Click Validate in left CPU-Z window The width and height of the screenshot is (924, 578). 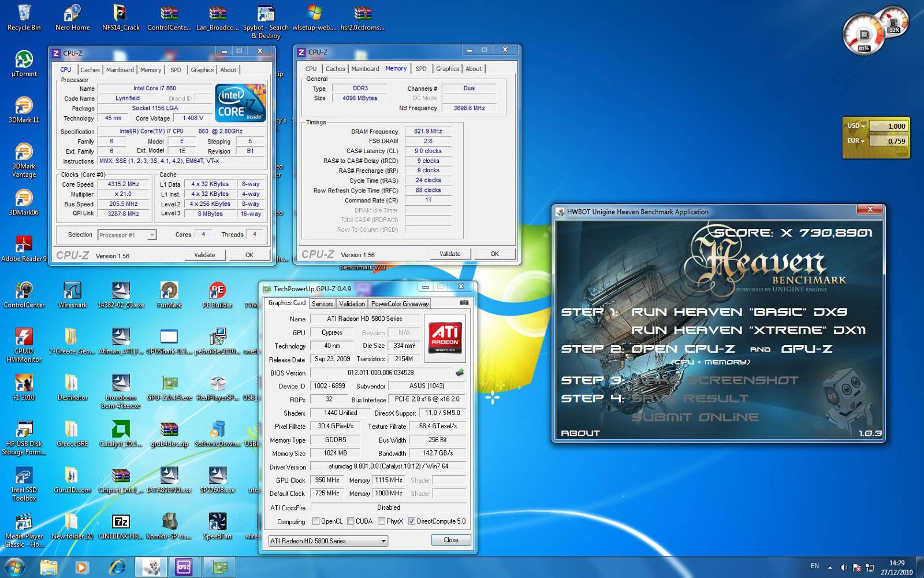204,255
